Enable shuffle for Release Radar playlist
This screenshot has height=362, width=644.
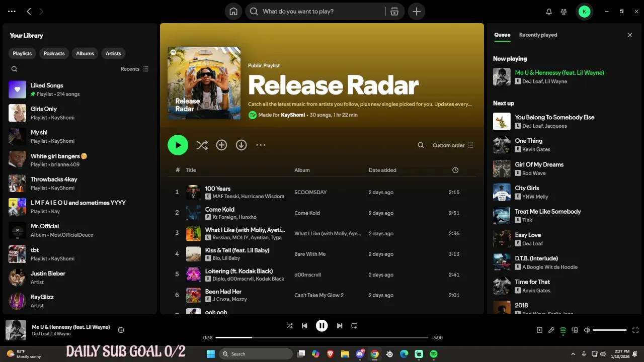click(x=202, y=145)
